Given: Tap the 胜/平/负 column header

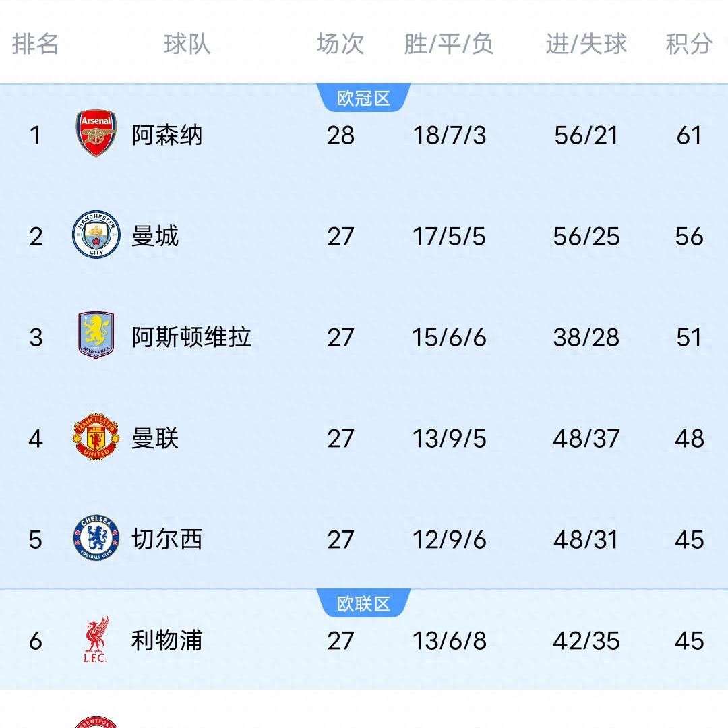Looking at the screenshot, I should 449,44.
